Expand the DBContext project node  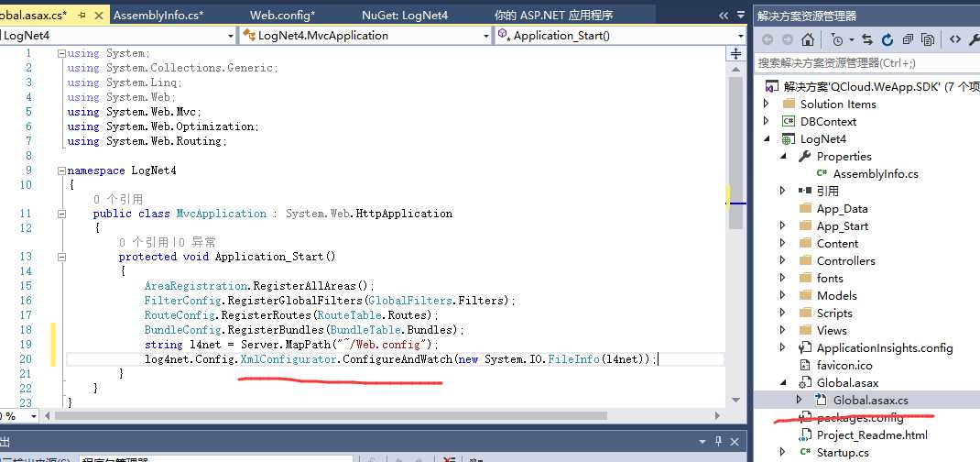(x=767, y=121)
